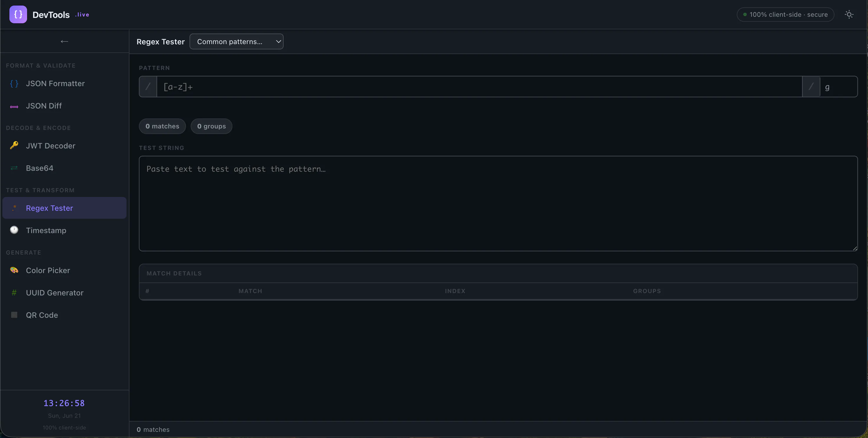The width and height of the screenshot is (868, 438).
Task: Edit the regex flags field showing g
Action: tap(838, 87)
